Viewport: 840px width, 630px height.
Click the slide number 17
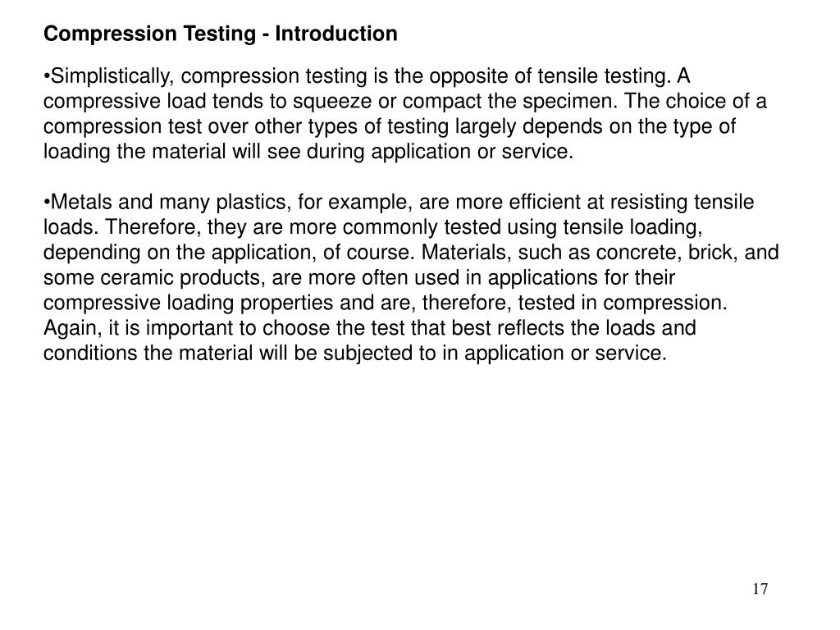click(x=760, y=589)
